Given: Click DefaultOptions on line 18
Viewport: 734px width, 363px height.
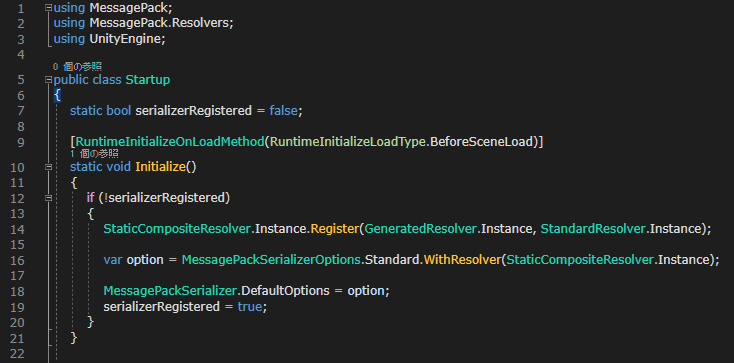Looking at the screenshot, I should [x=286, y=291].
